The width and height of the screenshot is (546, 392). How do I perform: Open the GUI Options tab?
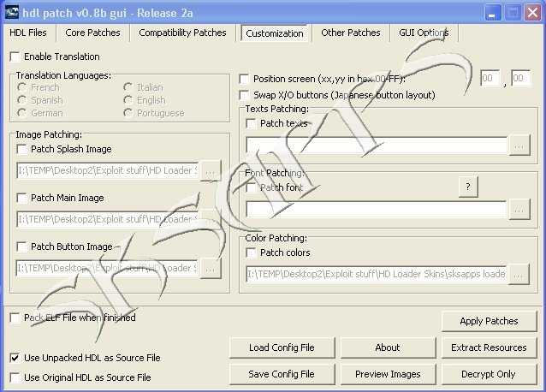point(424,33)
